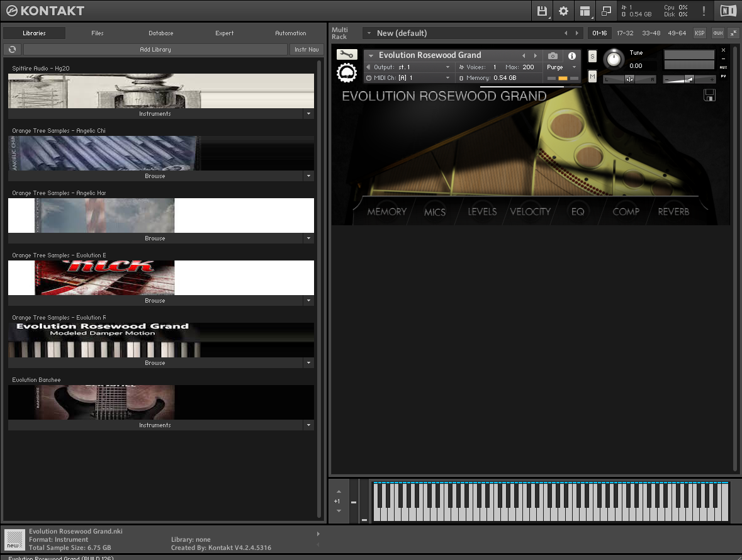Image resolution: width=742 pixels, height=560 pixels.
Task: Toggle the rack aux sends panel
Action: [718, 33]
